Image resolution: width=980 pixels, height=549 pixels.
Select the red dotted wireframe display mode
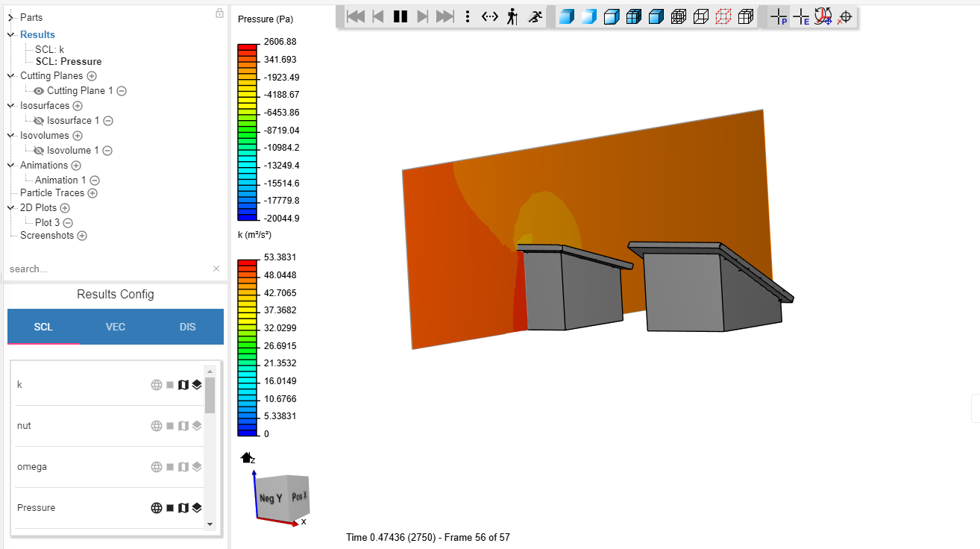pyautogui.click(x=723, y=16)
